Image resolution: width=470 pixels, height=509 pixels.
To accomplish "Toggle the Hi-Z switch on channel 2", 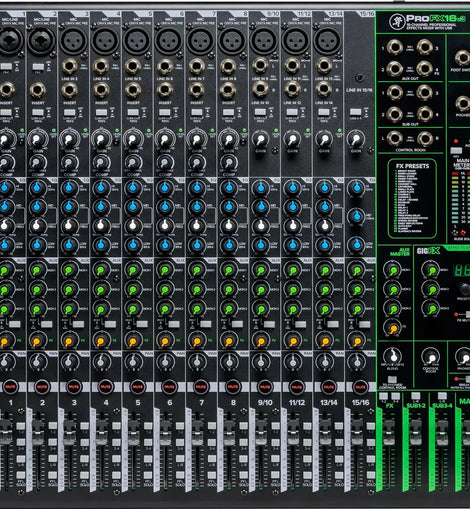I will [x=38, y=67].
